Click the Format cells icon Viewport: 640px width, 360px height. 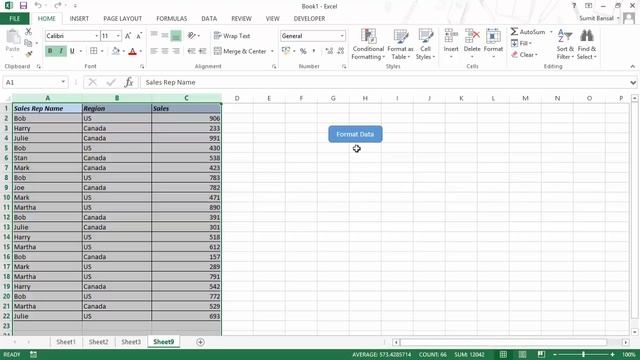pos(493,36)
